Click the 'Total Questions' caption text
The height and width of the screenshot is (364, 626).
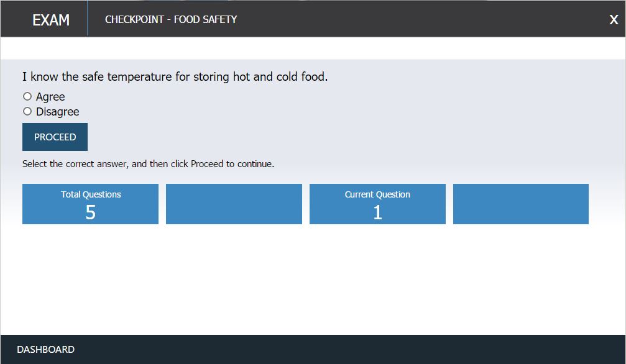(91, 194)
